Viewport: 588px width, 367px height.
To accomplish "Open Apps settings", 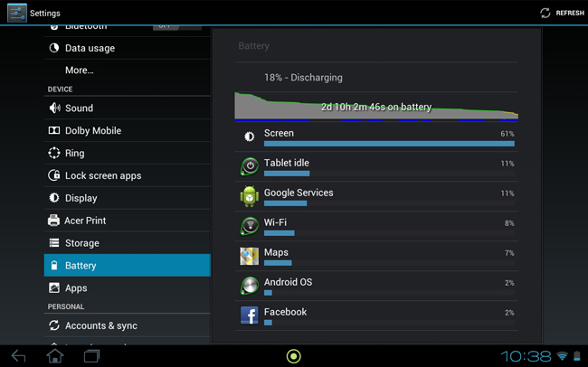I will (128, 287).
